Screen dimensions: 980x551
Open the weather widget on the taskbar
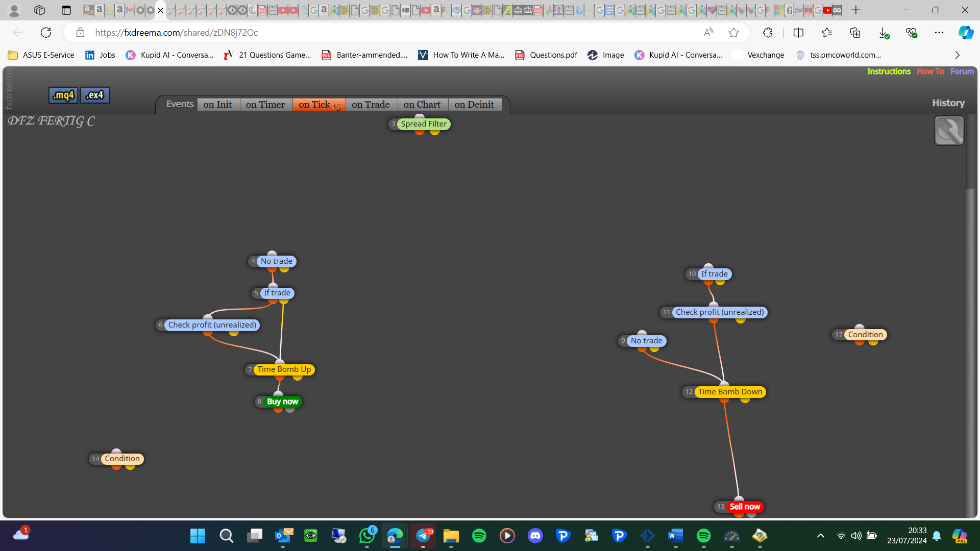point(21,534)
